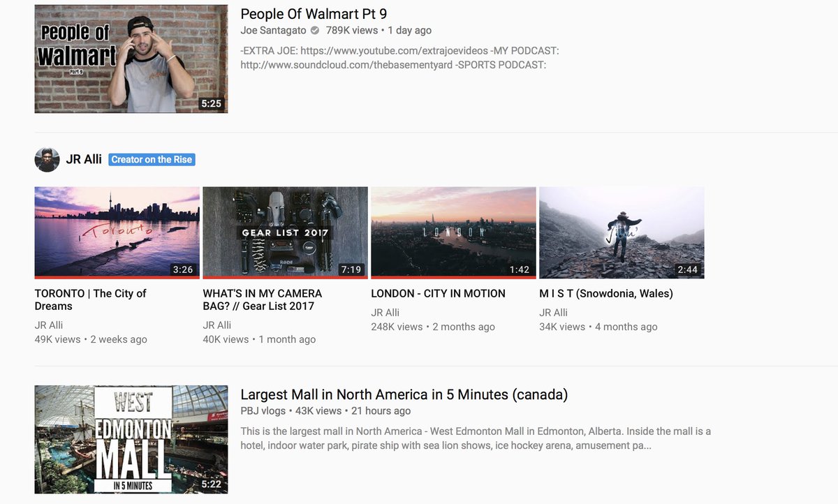
Task: Play the Gear List 2017 thumbnail
Action: (x=285, y=232)
